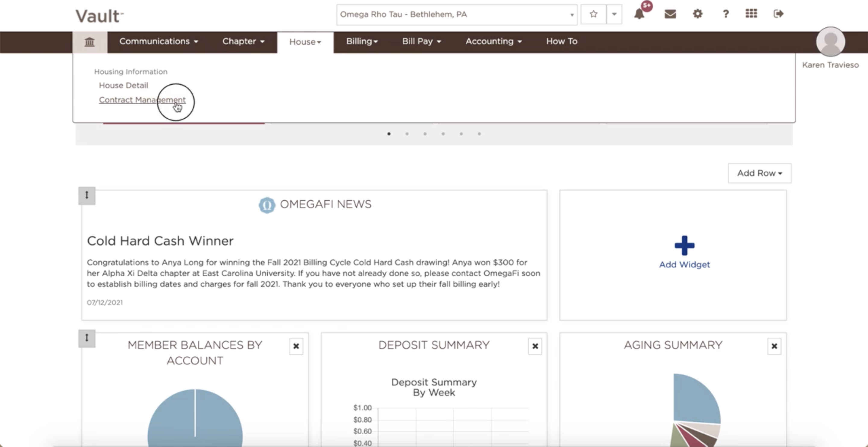Viewport: 868px width, 447px height.
Task: Click the logout icon
Action: click(778, 14)
